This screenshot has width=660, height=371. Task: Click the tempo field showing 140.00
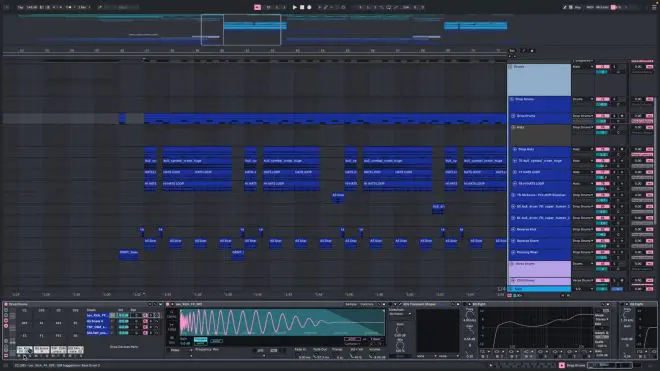click(x=32, y=7)
